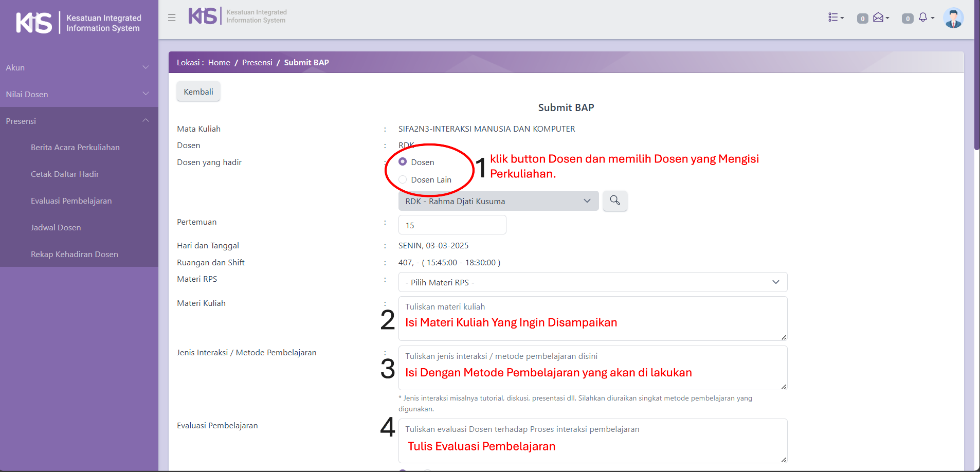This screenshot has width=980, height=472.
Task: Open the messages envelope icon
Action: (x=879, y=18)
